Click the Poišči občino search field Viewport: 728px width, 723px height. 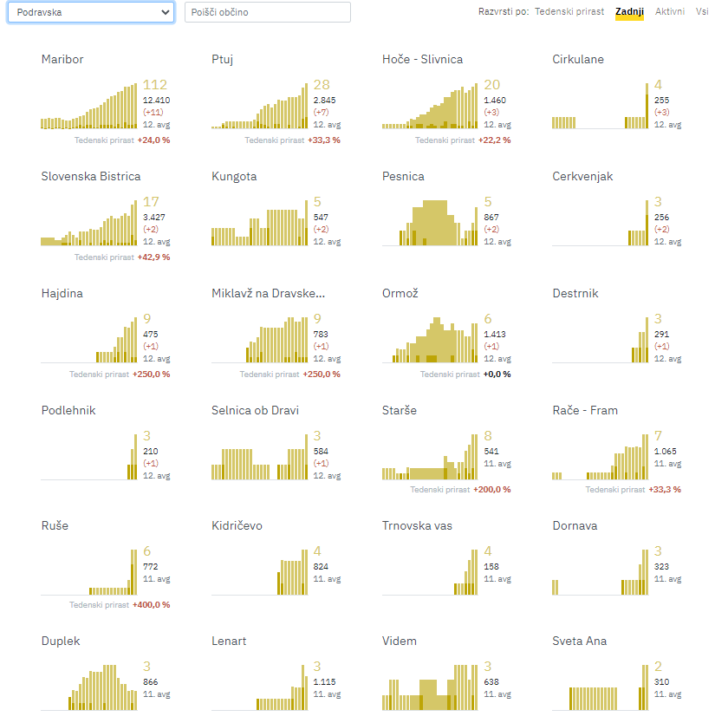268,12
